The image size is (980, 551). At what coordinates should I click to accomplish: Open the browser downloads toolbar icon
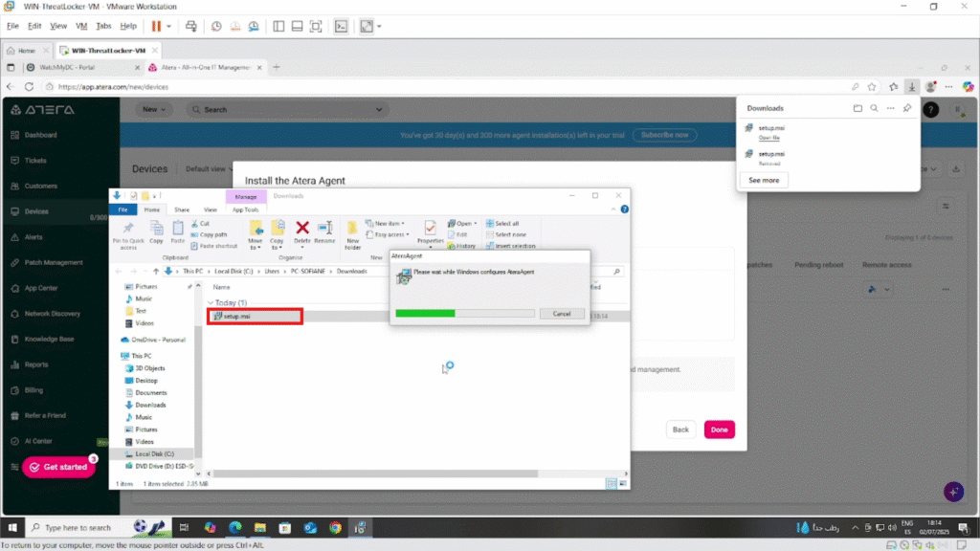click(912, 87)
